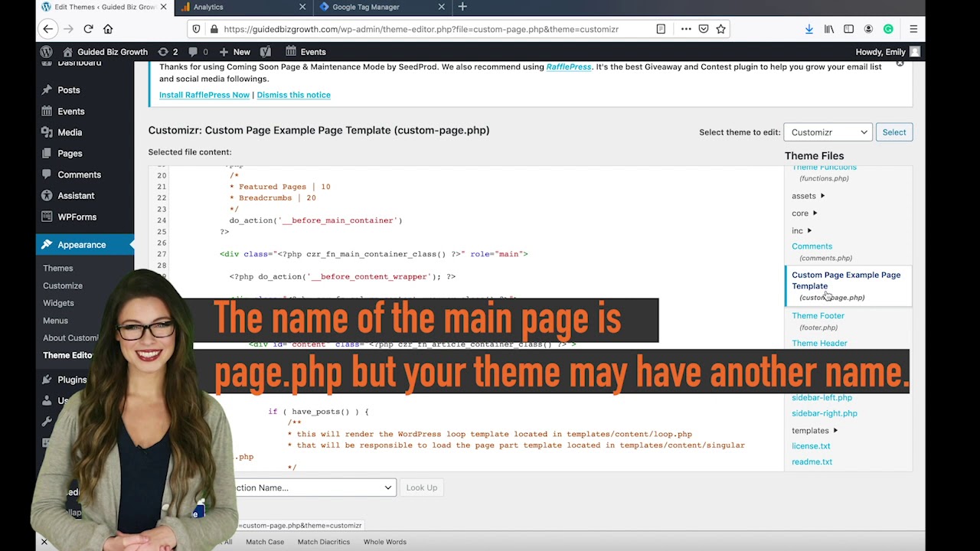The width and height of the screenshot is (980, 551).
Task: Toggle Match Case in find bar
Action: click(x=265, y=542)
